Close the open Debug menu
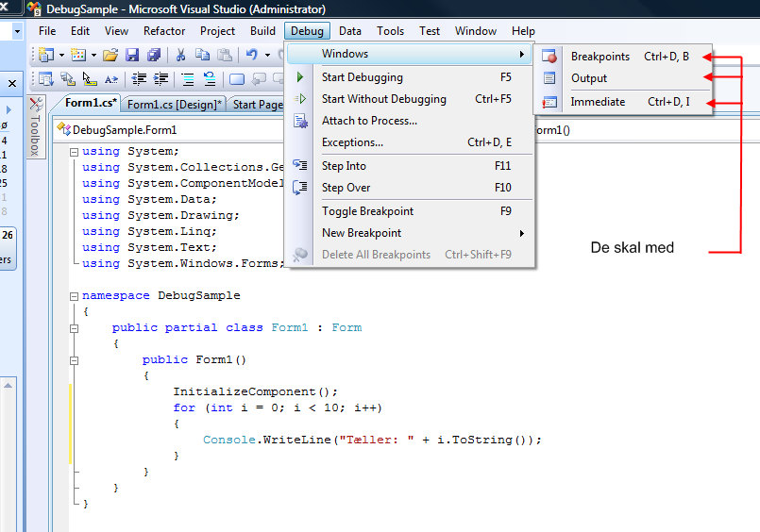The width and height of the screenshot is (760, 532). pos(307,31)
